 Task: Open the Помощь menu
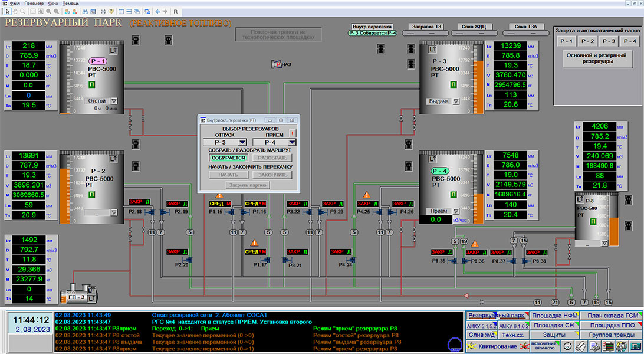click(71, 4)
